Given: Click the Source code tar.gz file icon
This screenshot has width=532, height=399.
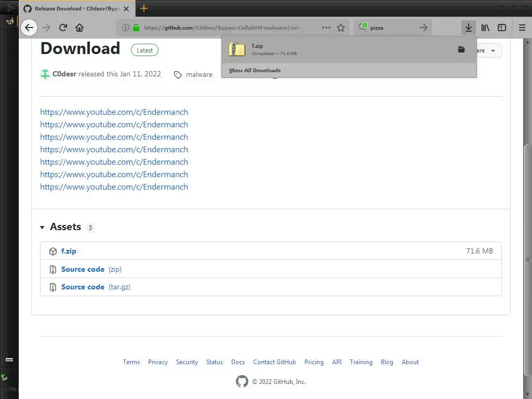Looking at the screenshot, I should click(x=53, y=287).
